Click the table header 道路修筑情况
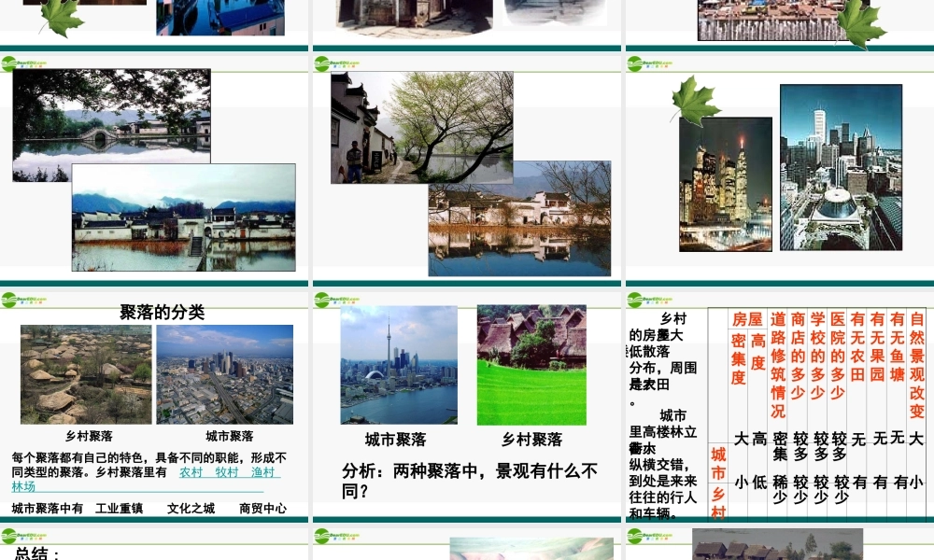 click(x=778, y=365)
